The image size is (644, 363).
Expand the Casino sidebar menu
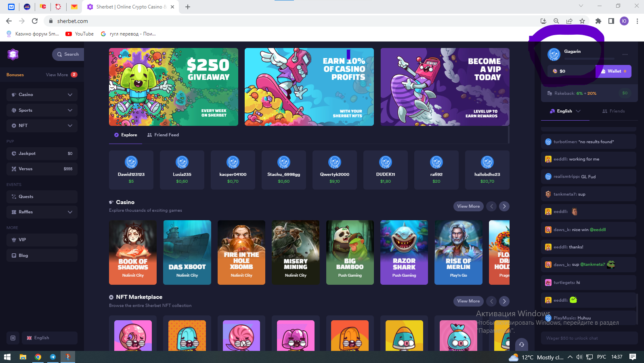click(x=42, y=94)
